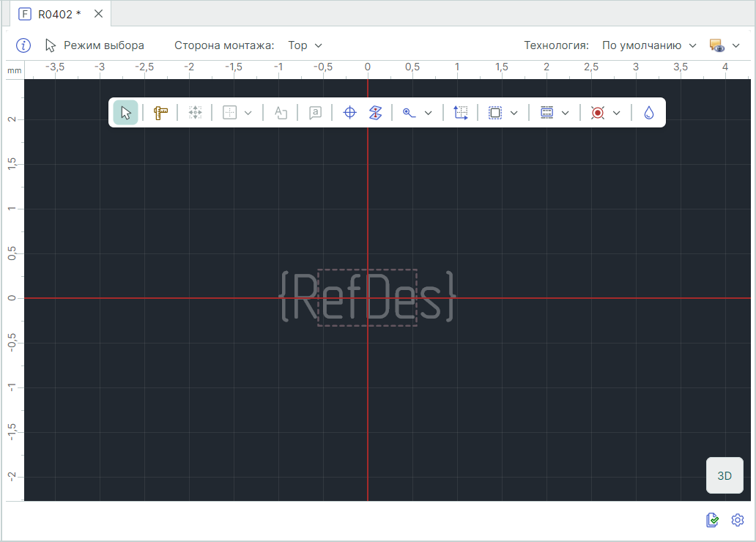
Task: Click the dimension frame tool icon
Action: pyautogui.click(x=460, y=113)
